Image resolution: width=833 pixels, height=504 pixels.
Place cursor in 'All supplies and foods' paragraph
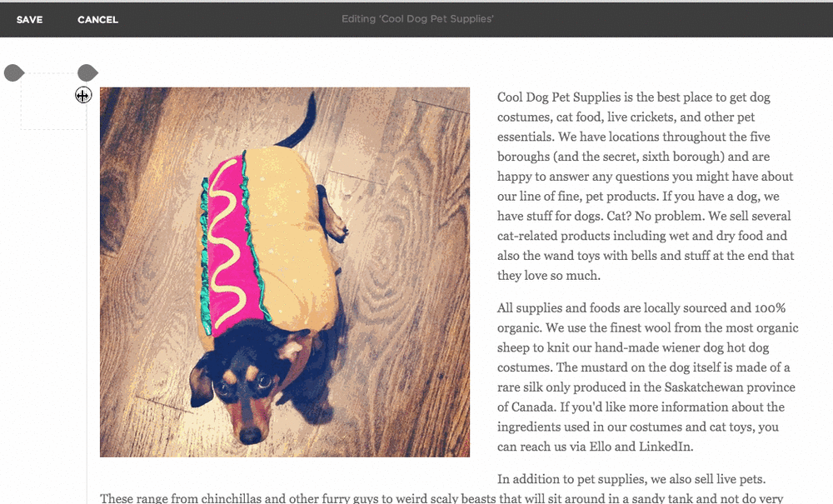click(647, 377)
